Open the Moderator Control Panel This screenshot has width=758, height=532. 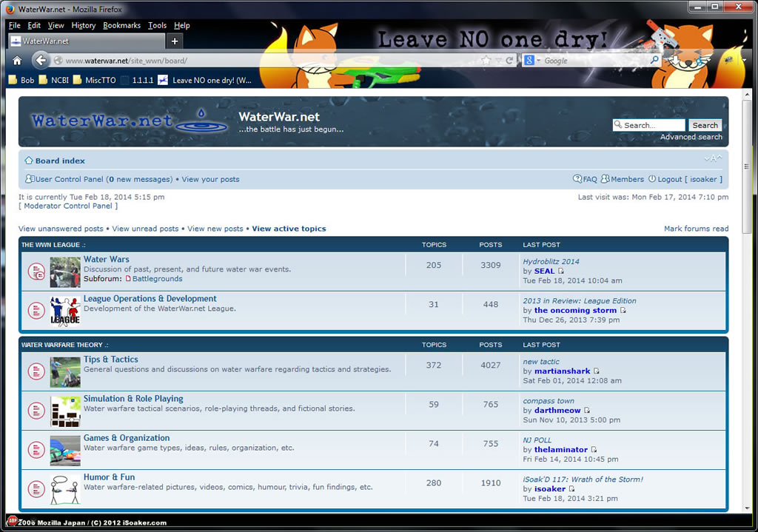point(68,206)
